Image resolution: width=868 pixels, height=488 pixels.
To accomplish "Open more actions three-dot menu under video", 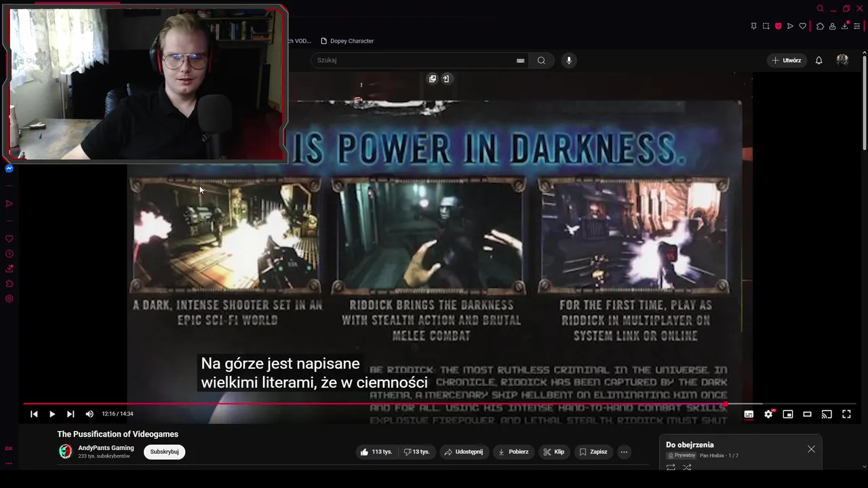I will 624,452.
